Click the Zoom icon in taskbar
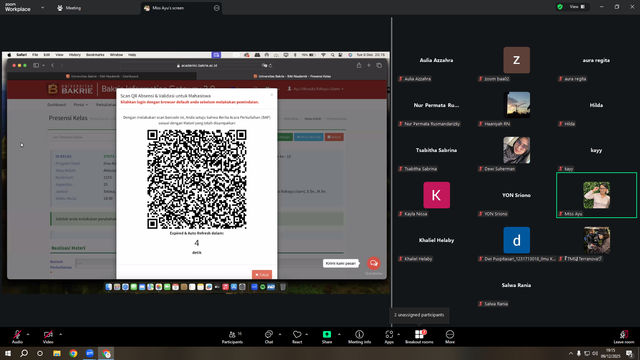 [90, 353]
